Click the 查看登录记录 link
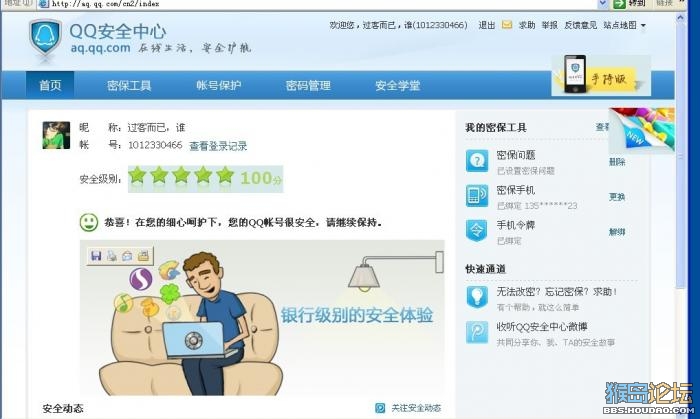The height and width of the screenshot is (419, 700). [x=218, y=146]
